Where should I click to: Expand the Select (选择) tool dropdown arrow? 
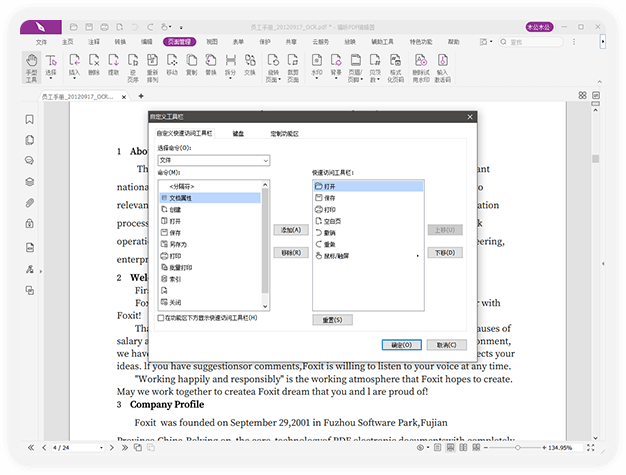click(x=51, y=79)
